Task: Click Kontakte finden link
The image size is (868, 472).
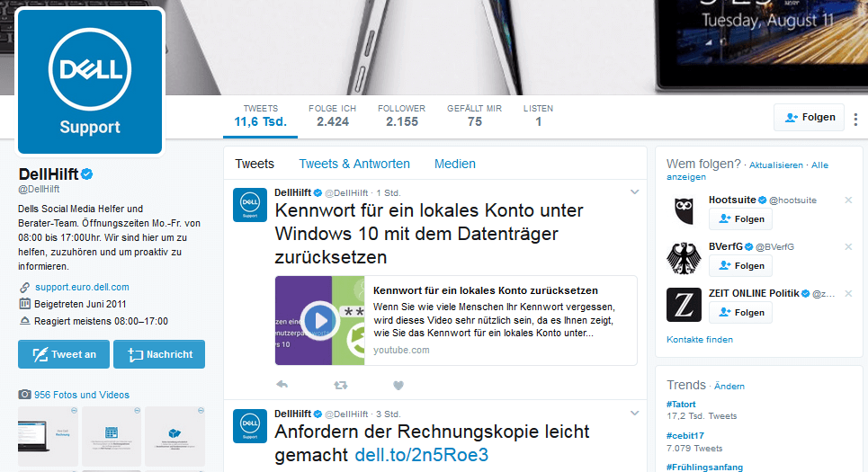Action: pos(700,340)
